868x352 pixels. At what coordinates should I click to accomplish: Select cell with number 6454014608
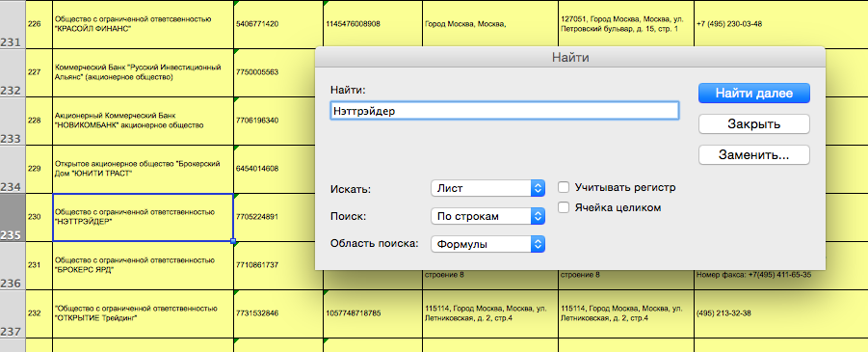point(274,170)
